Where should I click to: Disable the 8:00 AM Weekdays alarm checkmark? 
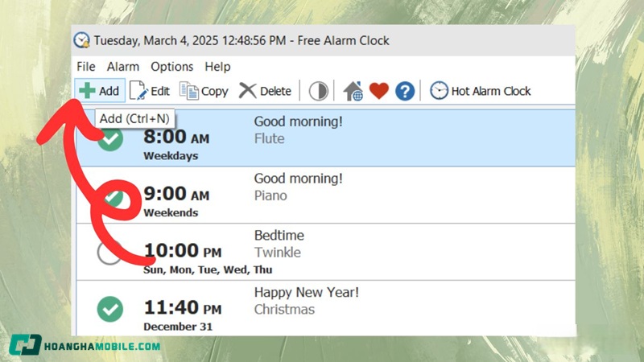pyautogui.click(x=110, y=139)
